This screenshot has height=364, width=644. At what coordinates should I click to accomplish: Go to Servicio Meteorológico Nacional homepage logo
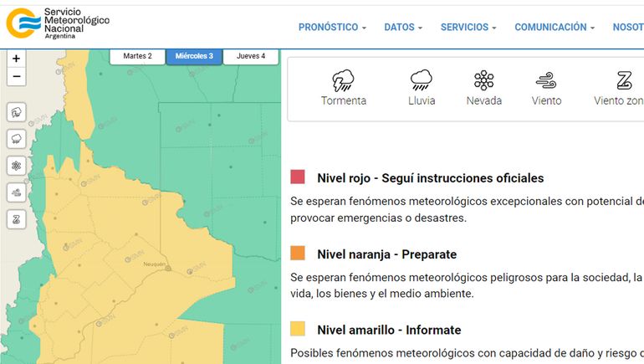(57, 23)
